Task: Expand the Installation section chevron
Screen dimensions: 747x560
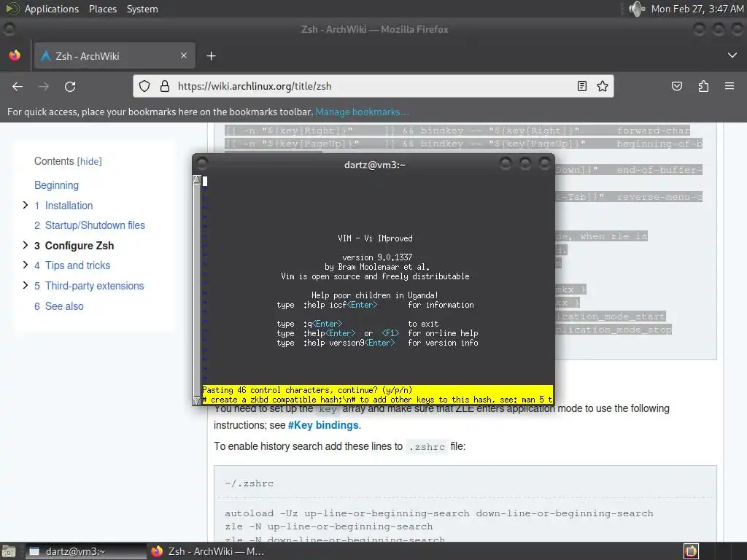Action: 26,205
